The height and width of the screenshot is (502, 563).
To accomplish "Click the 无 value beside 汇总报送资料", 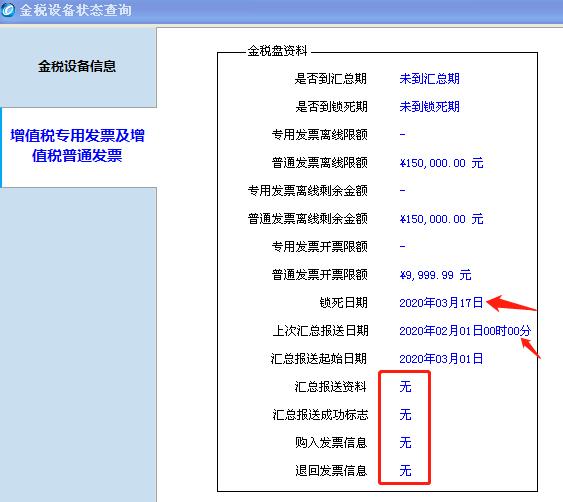I will click(x=405, y=387).
